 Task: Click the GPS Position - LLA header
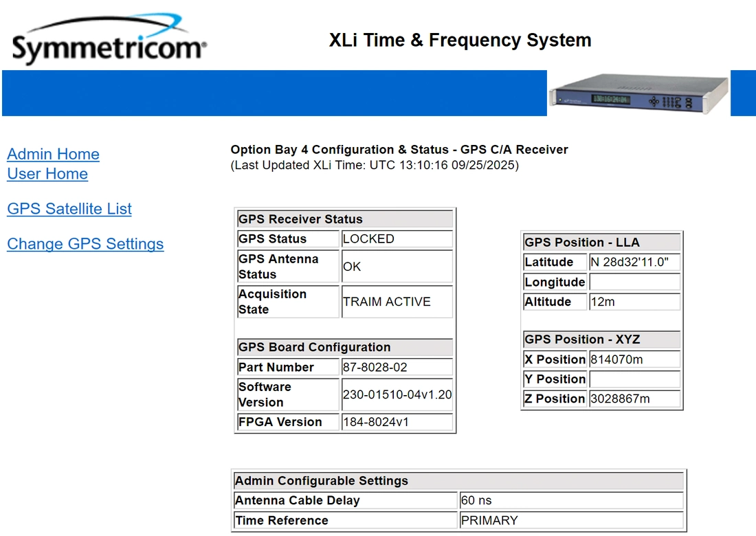(x=602, y=242)
